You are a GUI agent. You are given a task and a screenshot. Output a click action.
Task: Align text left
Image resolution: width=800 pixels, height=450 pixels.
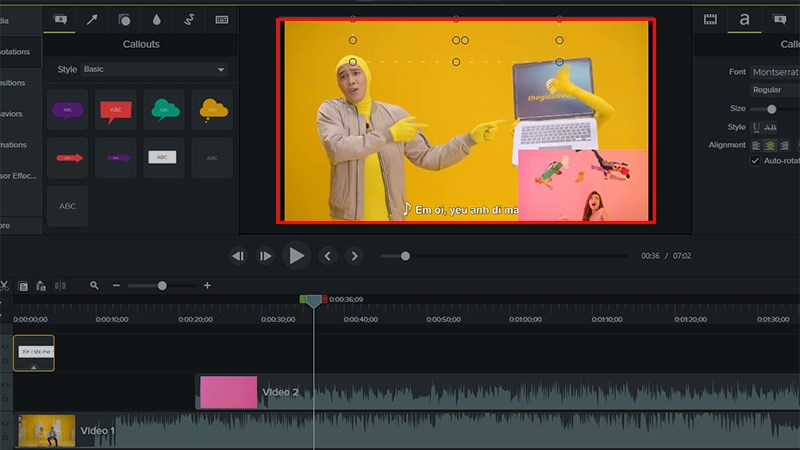(x=756, y=145)
